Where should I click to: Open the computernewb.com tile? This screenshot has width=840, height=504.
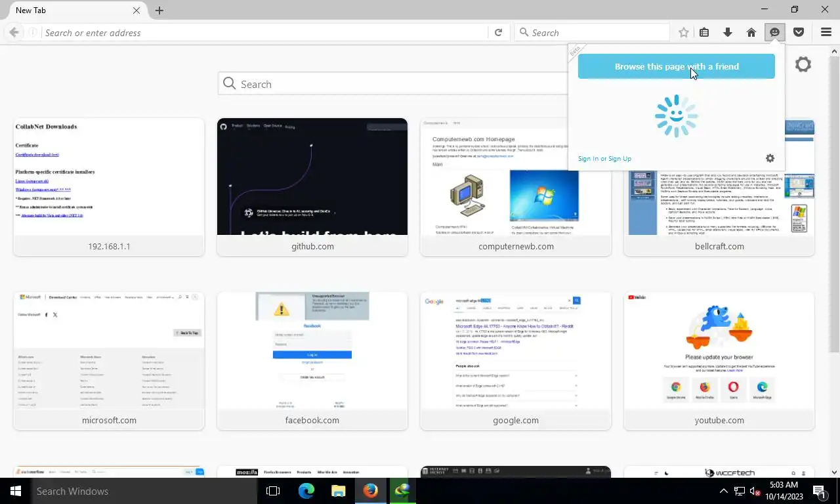point(516,187)
